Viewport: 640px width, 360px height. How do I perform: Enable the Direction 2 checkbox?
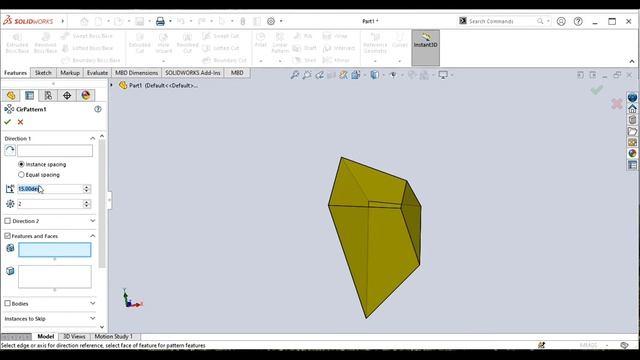coord(7,221)
